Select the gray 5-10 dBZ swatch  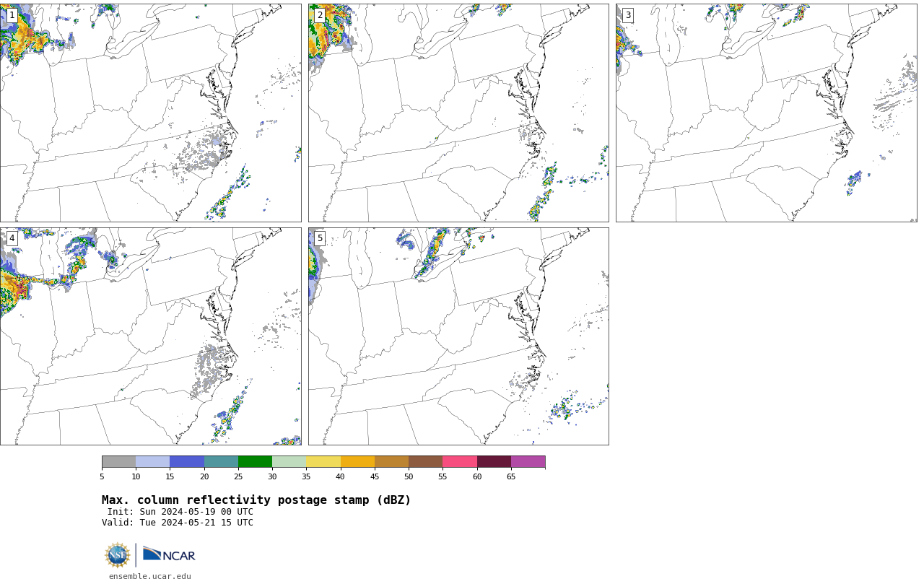pyautogui.click(x=118, y=462)
